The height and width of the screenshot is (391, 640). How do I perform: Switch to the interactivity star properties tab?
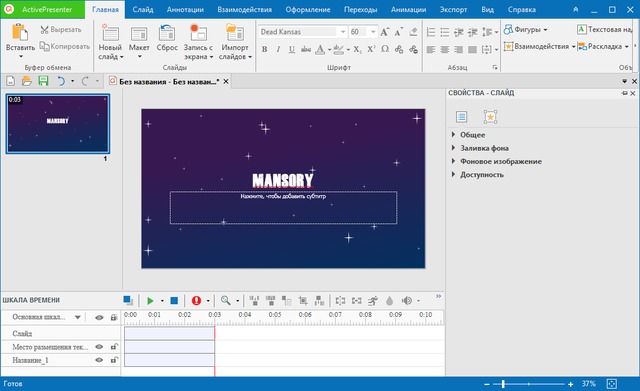[490, 117]
